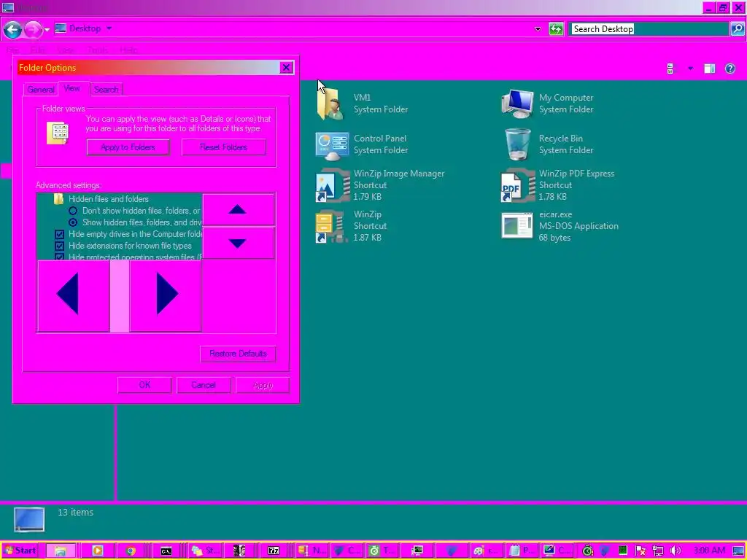Toggle Hide extensions for known file types
This screenshot has width=747, height=560.
(60, 246)
